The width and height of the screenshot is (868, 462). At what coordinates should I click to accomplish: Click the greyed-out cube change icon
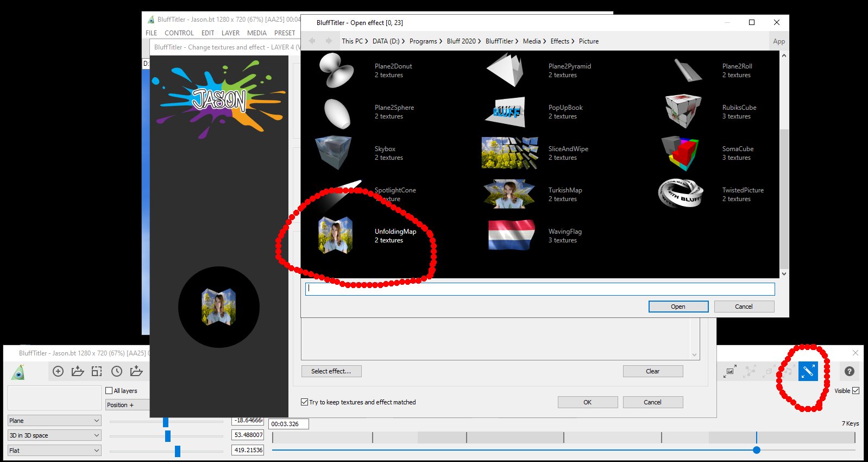pos(769,371)
